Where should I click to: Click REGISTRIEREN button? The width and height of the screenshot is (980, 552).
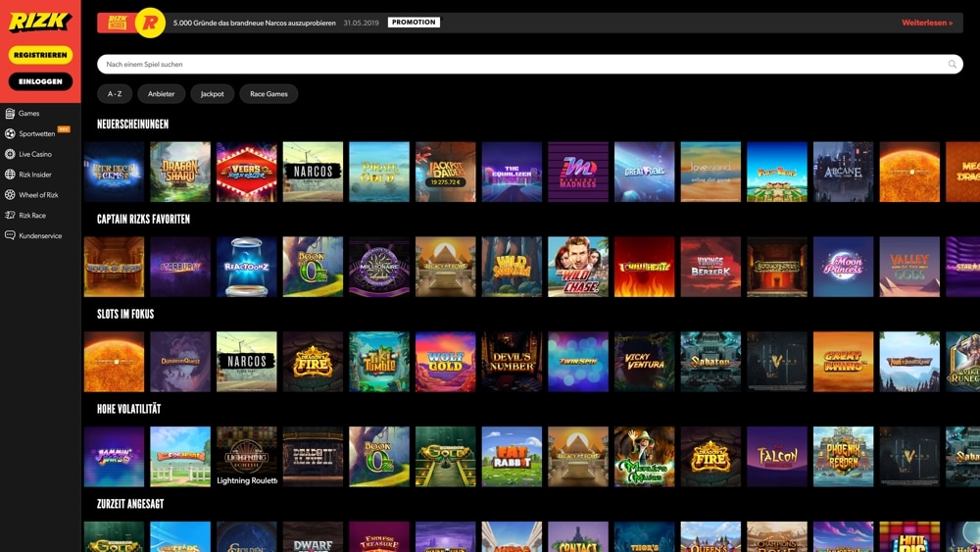[40, 55]
